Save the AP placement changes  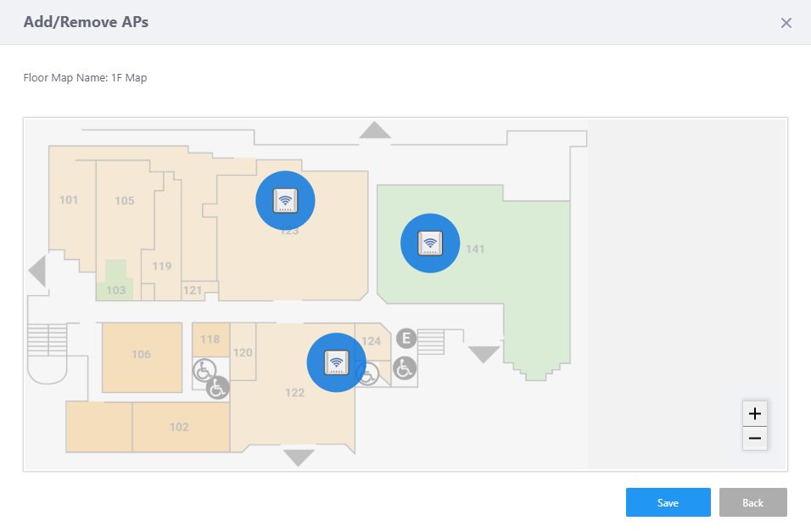pyautogui.click(x=668, y=502)
